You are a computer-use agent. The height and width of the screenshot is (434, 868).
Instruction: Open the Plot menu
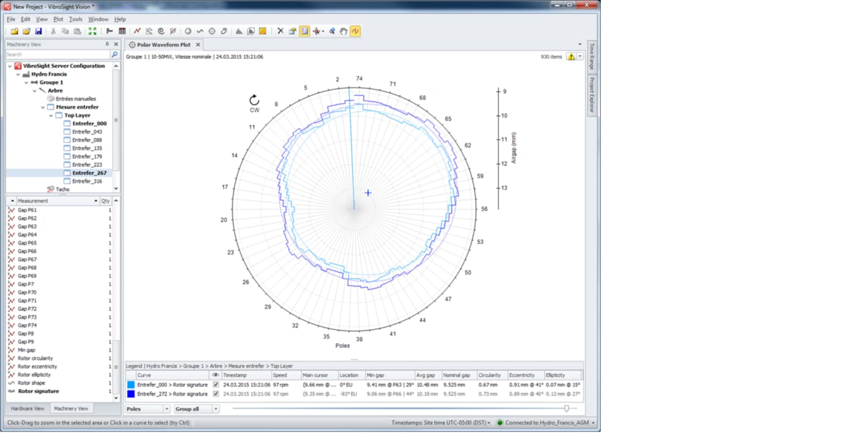58,19
